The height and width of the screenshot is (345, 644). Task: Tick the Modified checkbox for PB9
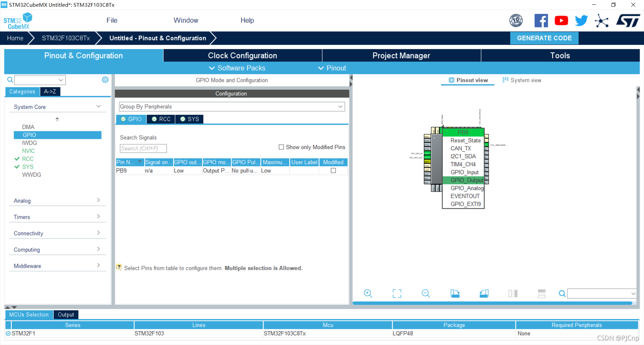point(333,170)
